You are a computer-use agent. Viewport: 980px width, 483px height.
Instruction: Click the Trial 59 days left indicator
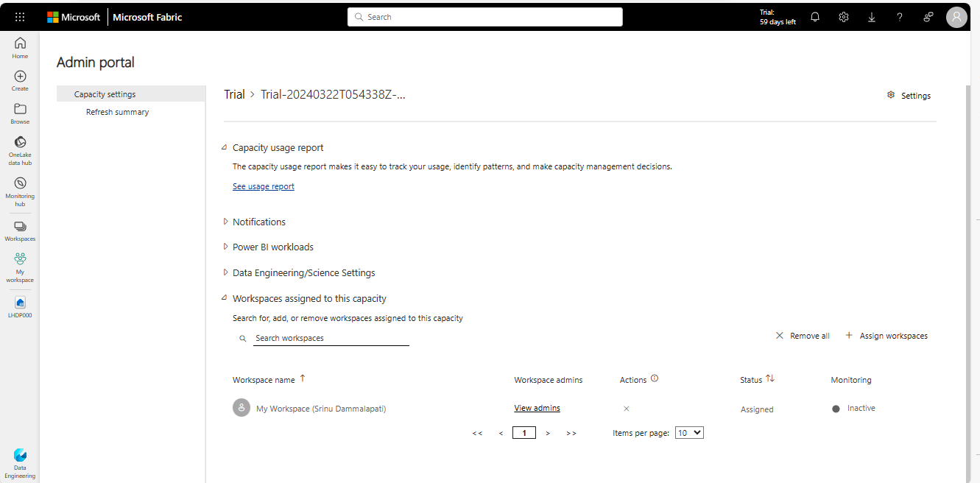tap(778, 17)
